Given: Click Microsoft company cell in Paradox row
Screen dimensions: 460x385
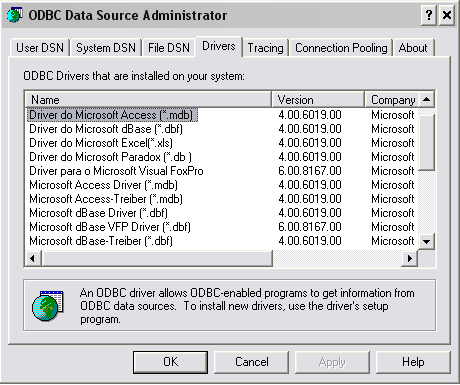Looking at the screenshot, I should [x=393, y=157].
